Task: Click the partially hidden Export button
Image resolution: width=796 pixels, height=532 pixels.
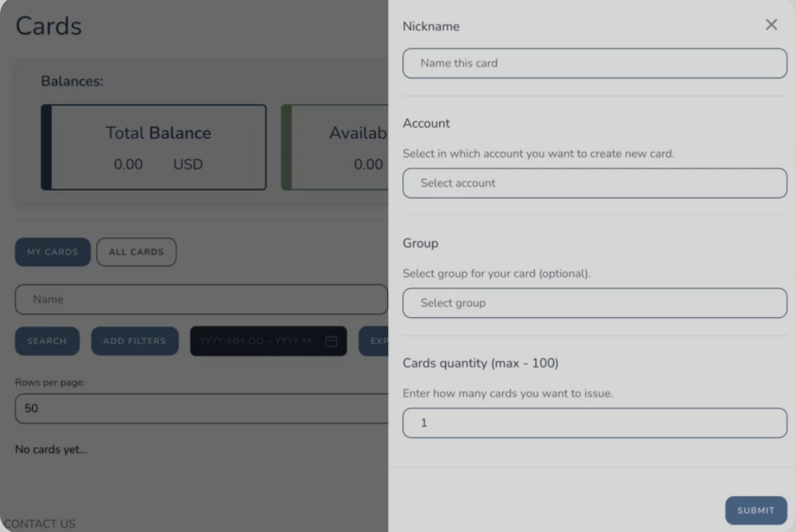Action: 374,341
